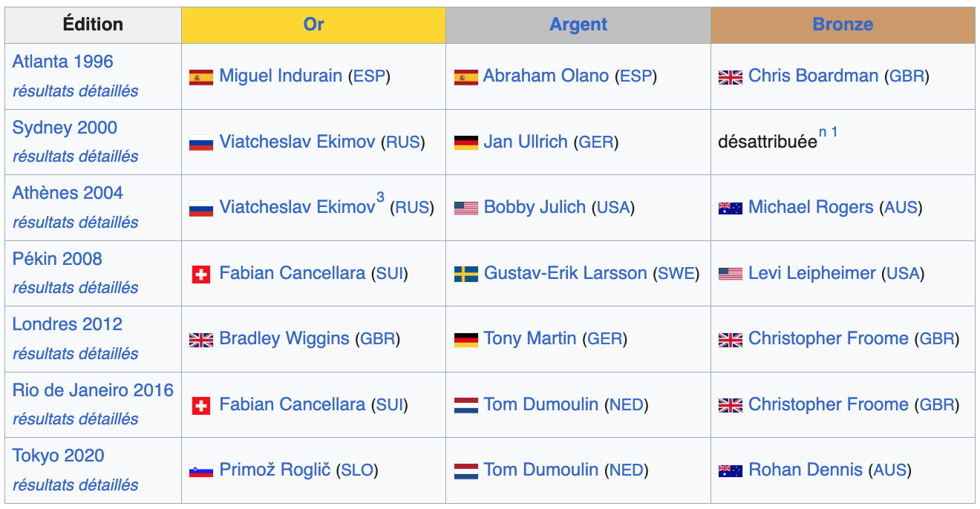Open the Argent column header link

click(x=578, y=24)
